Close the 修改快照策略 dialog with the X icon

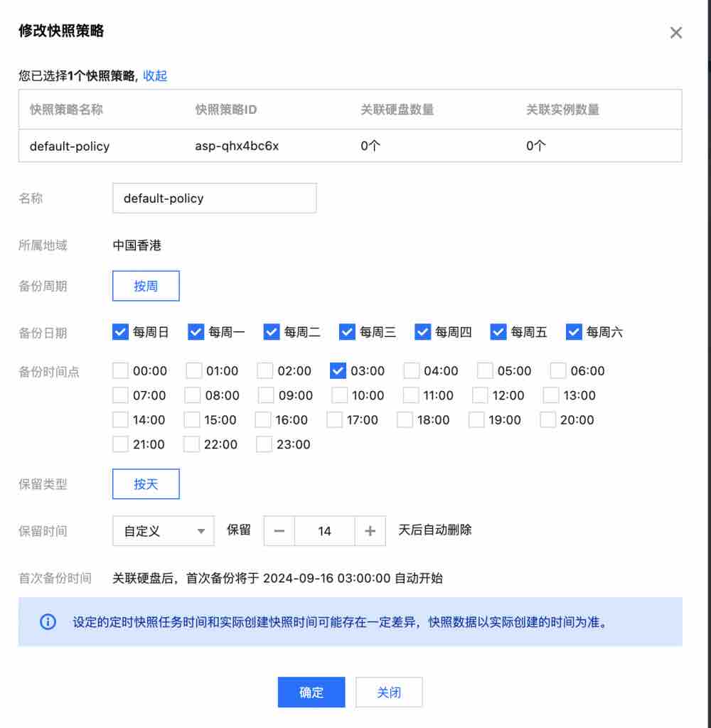(675, 32)
